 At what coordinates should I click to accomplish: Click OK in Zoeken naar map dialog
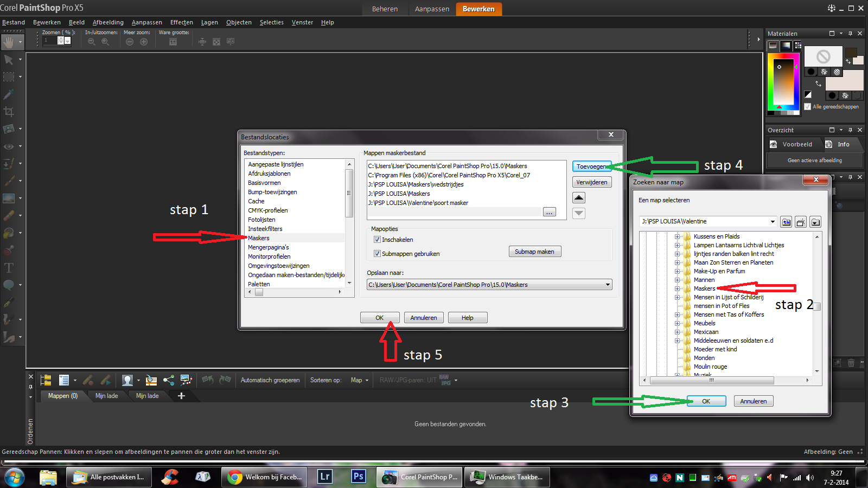pos(706,401)
